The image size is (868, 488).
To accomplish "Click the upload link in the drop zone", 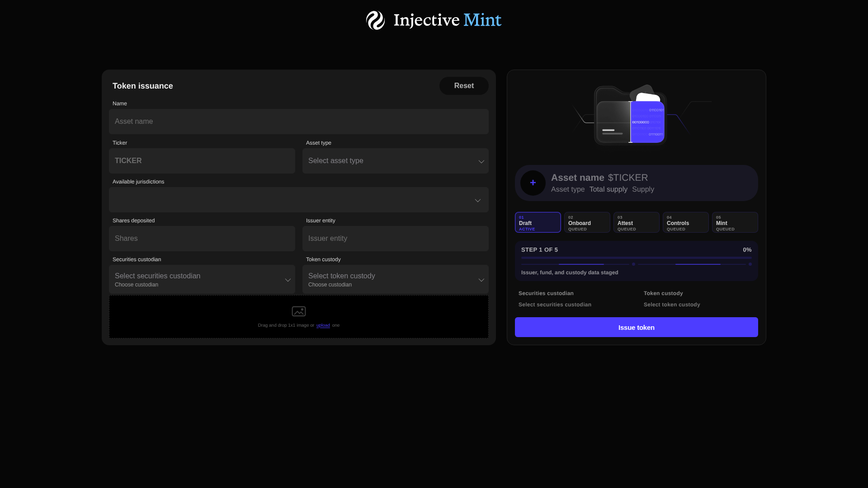I will 323,325.
